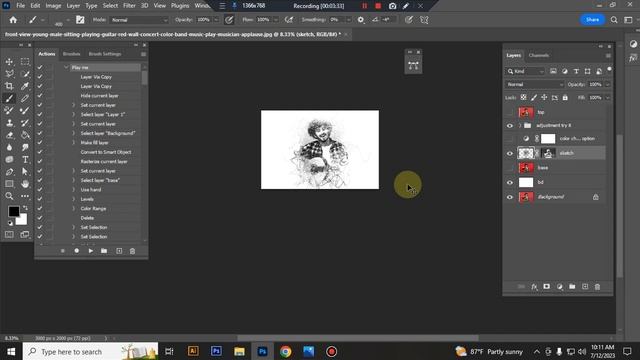Select the Move tool
640x360 pixels.
pos(9,62)
